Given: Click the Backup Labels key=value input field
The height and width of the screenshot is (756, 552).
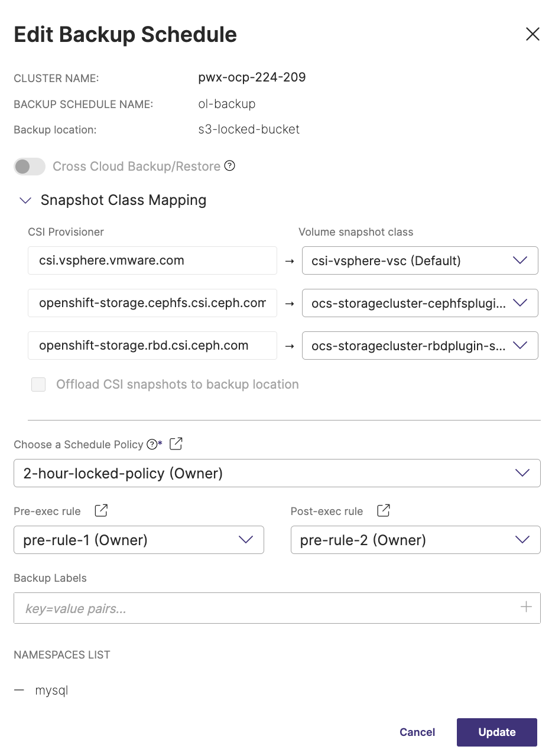Looking at the screenshot, I should (266, 608).
